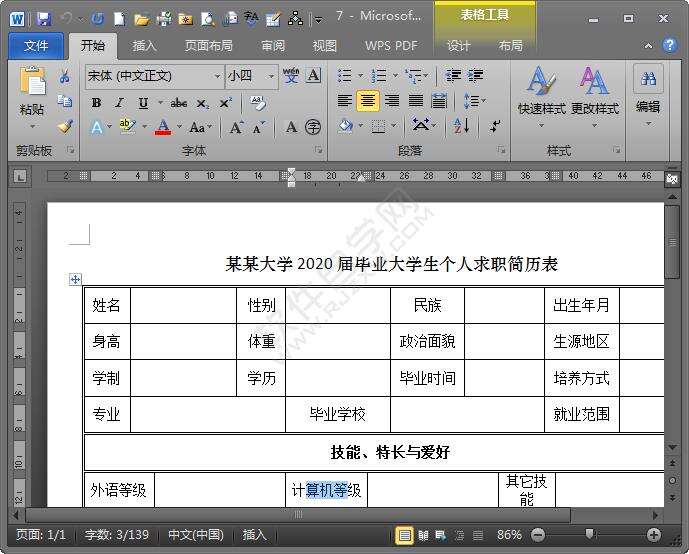This screenshot has height=554, width=689.
Task: Open the 文件 File tab
Action: click(36, 46)
